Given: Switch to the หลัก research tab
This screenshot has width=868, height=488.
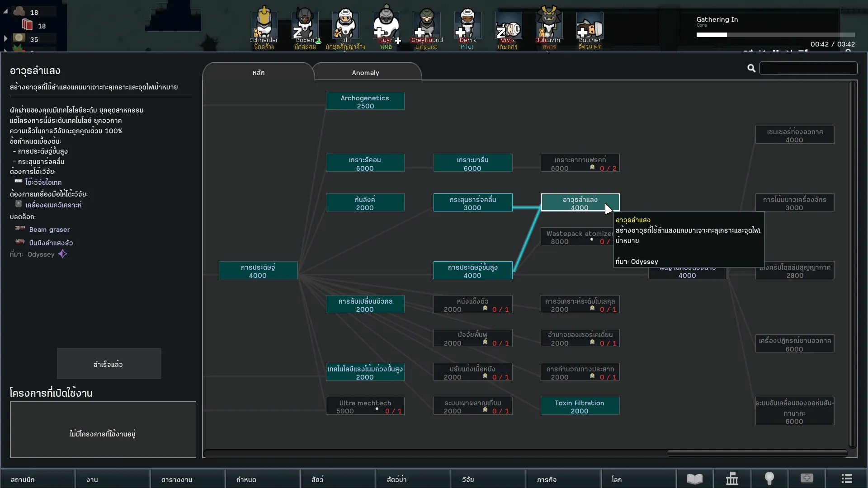Looking at the screenshot, I should [259, 73].
